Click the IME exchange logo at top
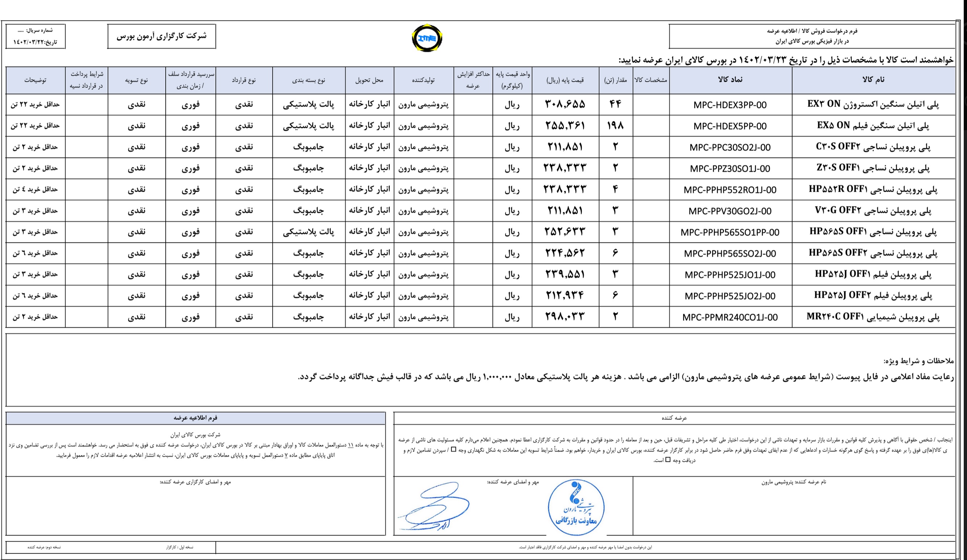 [427, 38]
